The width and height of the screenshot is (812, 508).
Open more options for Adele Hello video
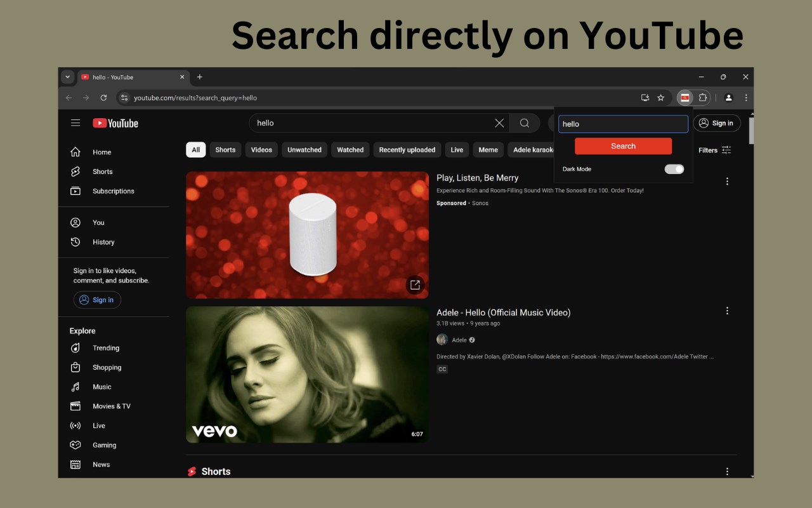tap(727, 311)
